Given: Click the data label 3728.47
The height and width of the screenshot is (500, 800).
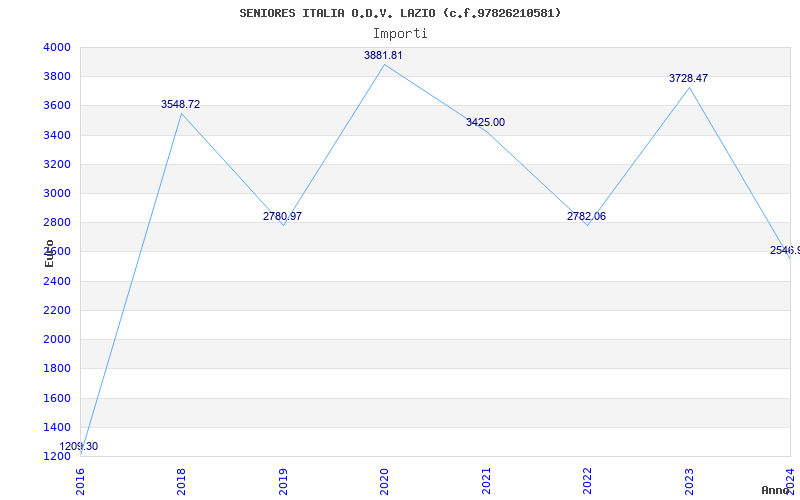Looking at the screenshot, I should tap(688, 79).
